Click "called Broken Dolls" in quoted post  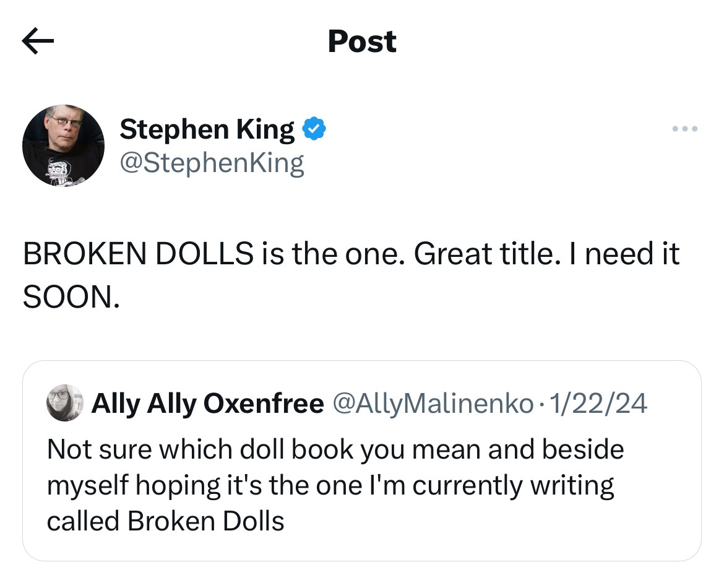[x=166, y=521]
